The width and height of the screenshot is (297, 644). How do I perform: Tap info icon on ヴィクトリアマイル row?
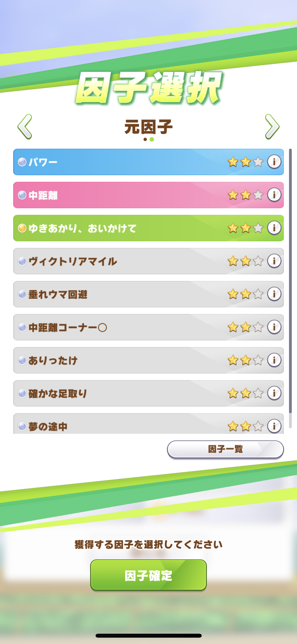click(274, 261)
